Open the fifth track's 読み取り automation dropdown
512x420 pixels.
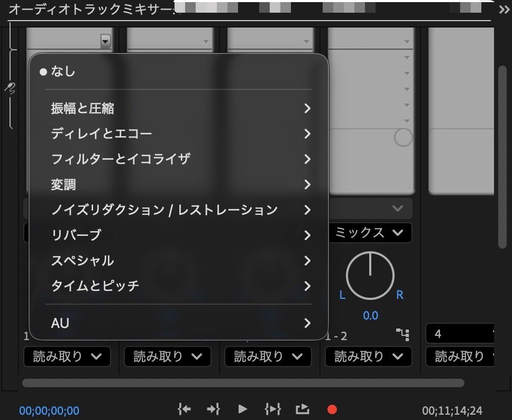tap(460, 357)
